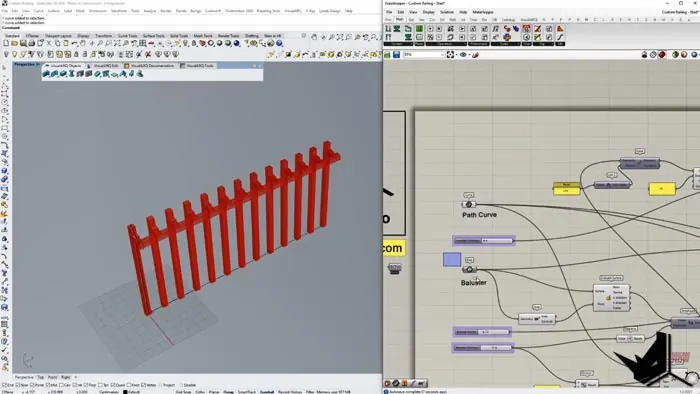Click the light bulb Show Objects icon
This screenshot has height=394, width=700.
(15, 54)
